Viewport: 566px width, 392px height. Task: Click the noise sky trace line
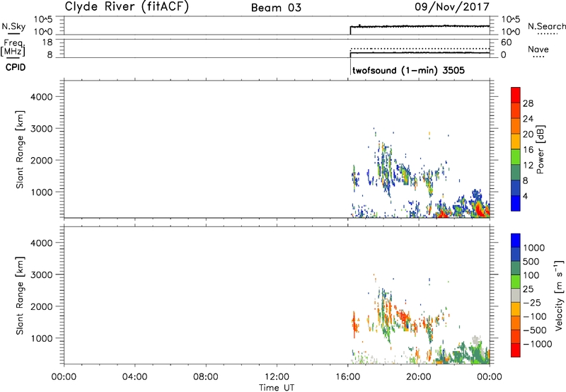pyautogui.click(x=420, y=26)
